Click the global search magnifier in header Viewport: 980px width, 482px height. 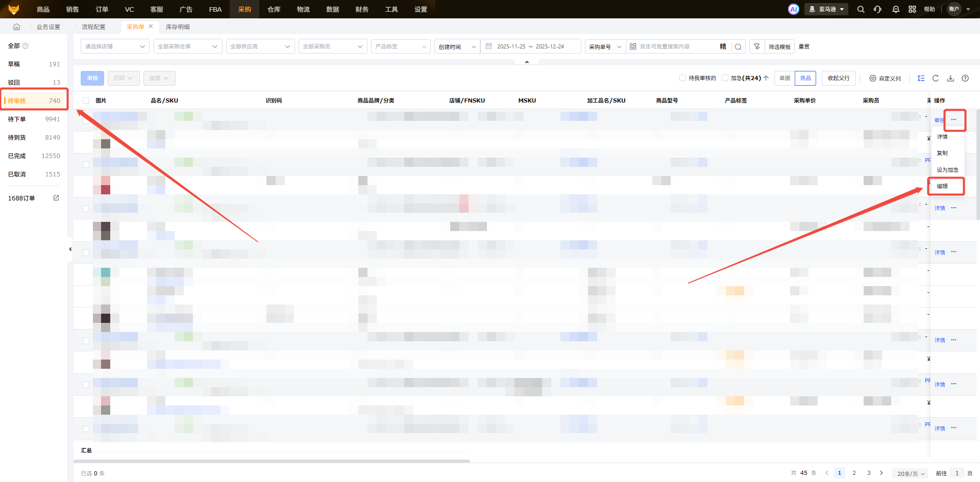pos(861,9)
